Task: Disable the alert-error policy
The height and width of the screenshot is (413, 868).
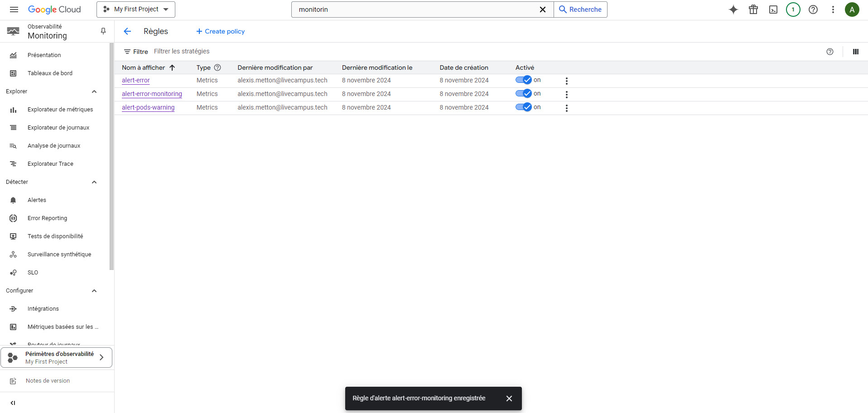Action: point(524,80)
